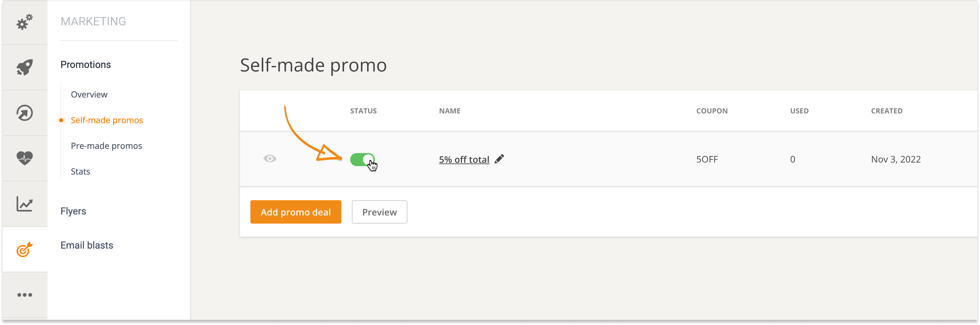Open the three dots more menu
This screenshot has width=980, height=325.
[x=25, y=295]
